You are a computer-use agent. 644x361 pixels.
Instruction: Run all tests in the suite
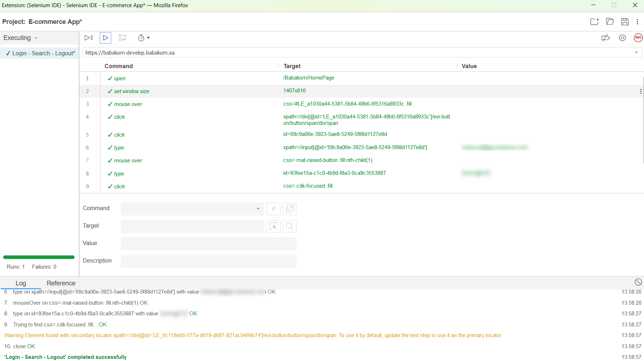88,37
